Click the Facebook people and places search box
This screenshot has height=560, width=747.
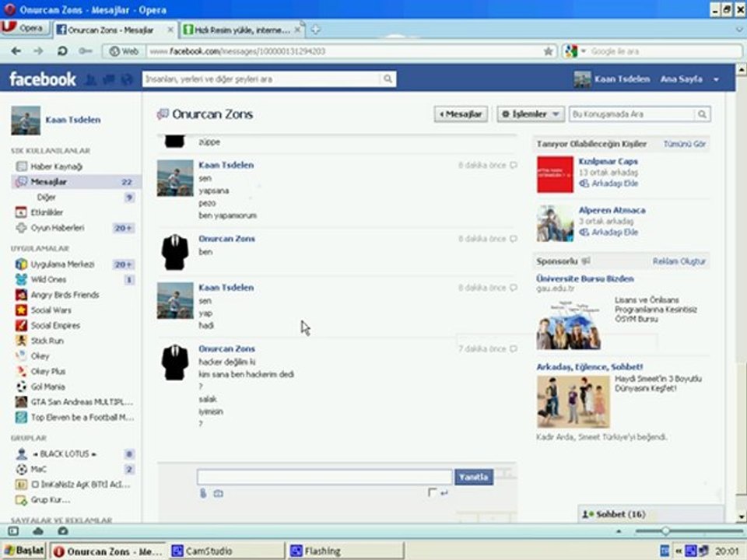[x=262, y=79]
